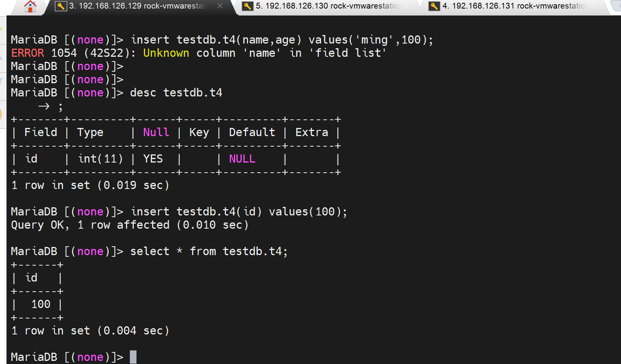621x364 pixels.
Task: Click the 'select * from testdb.t4;' command
Action: 208,251
